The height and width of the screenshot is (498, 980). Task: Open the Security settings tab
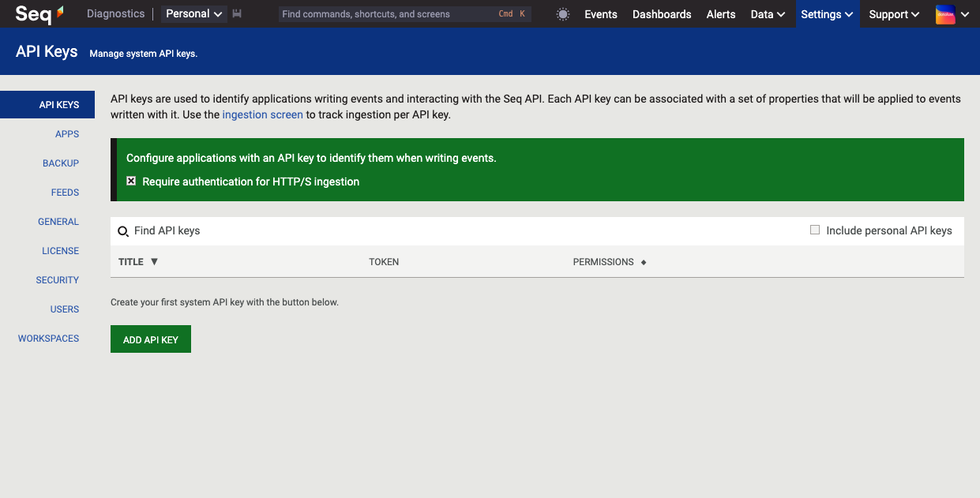58,280
